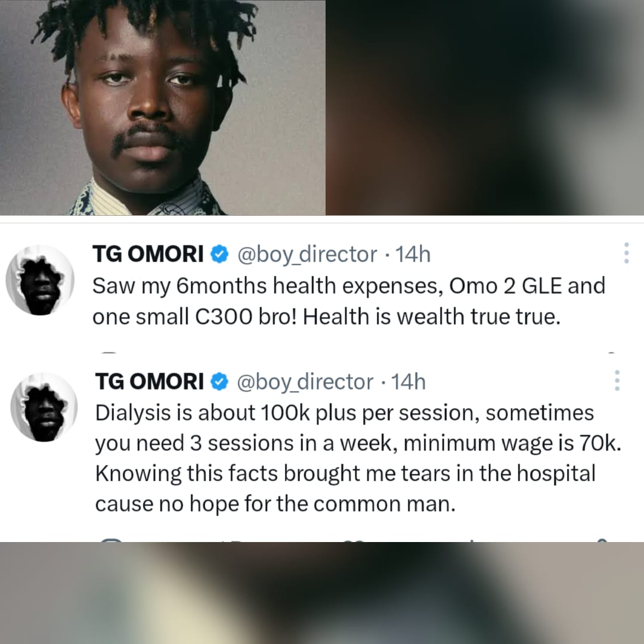
Task: Open the 'Dialysis is about 100k' tweet text
Action: (x=358, y=459)
